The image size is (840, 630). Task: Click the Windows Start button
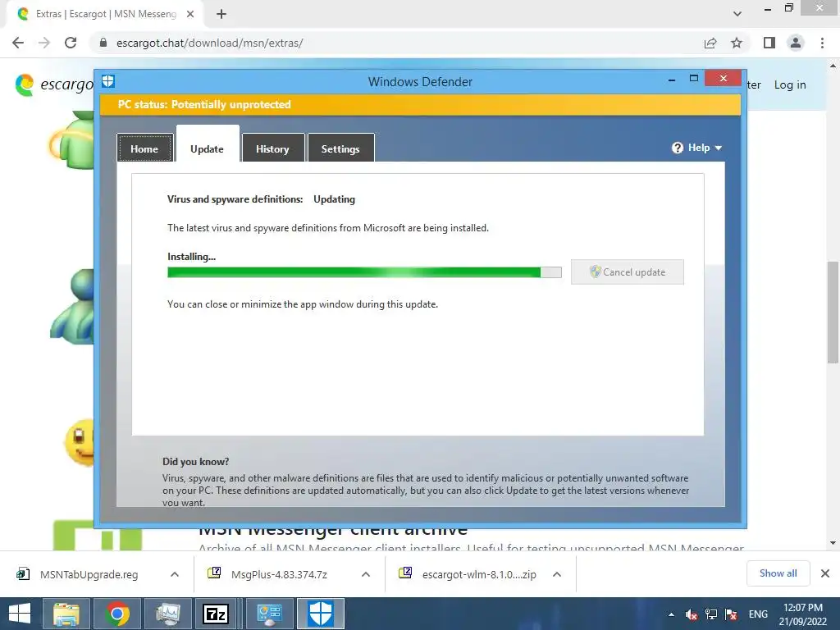pyautogui.click(x=20, y=614)
